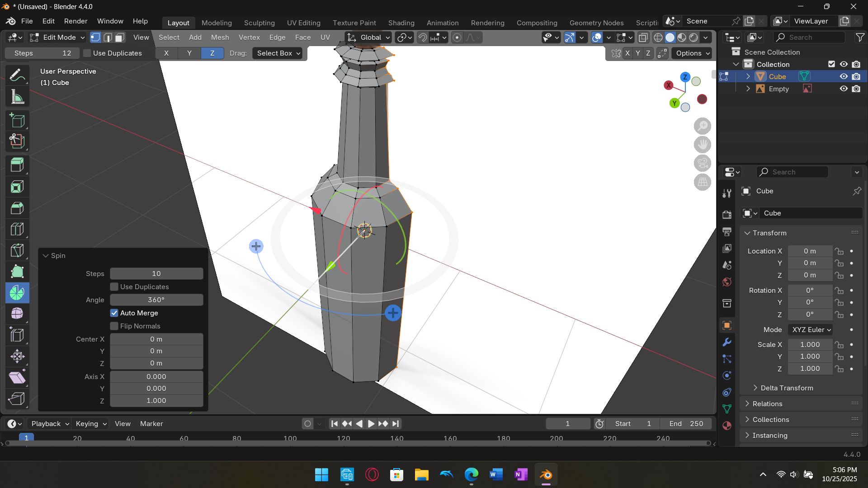This screenshot has width=868, height=488.
Task: Switch to UV Editing workspace tab
Action: (303, 23)
